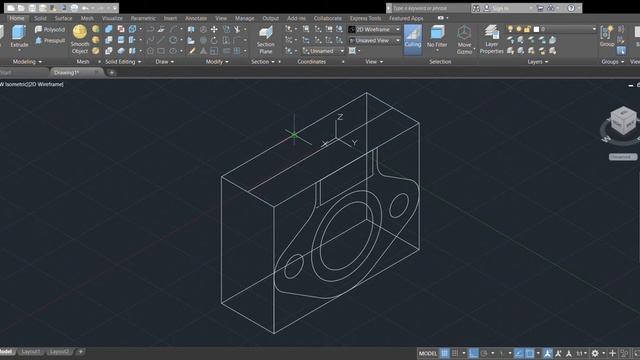Click the search binoculars icon in title bar

476,8
